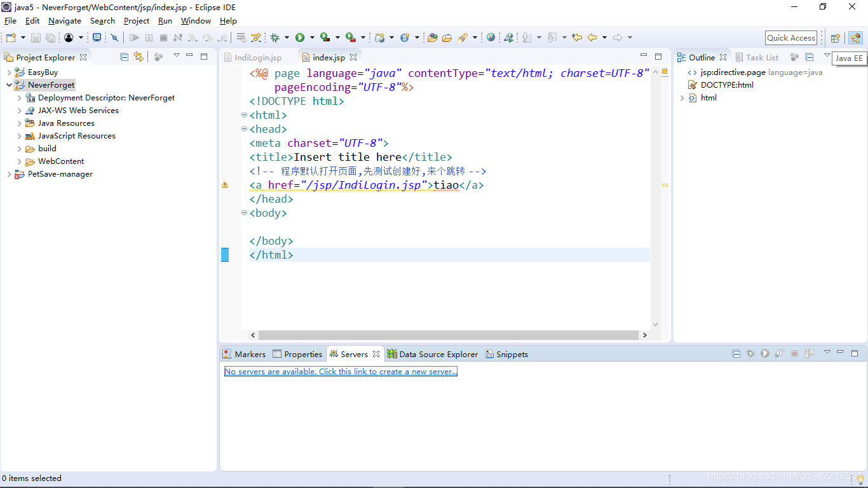Viewport: 868px width, 488px height.
Task: Collapse the head tag fold marker
Action: click(x=245, y=129)
